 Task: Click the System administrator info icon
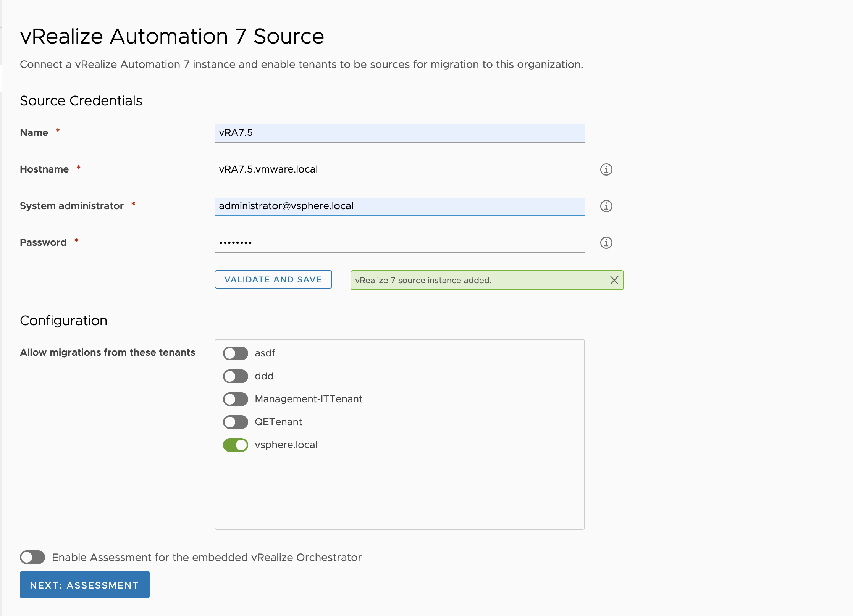pos(606,206)
